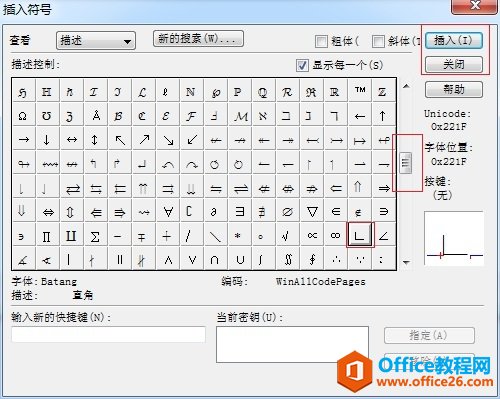500x399 pixels.
Task: Pick the intersection ∩ symbol
Action: click(x=215, y=259)
